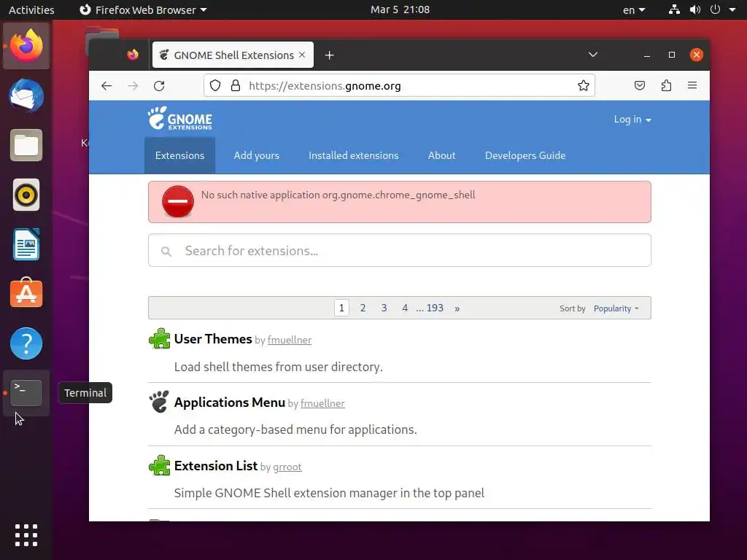Go to page 2 of results

pos(363,308)
